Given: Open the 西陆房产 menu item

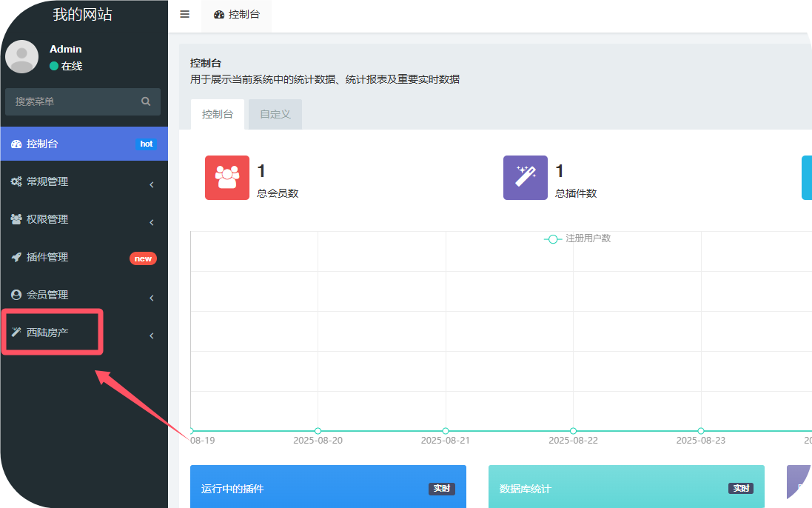Looking at the screenshot, I should click(47, 332).
